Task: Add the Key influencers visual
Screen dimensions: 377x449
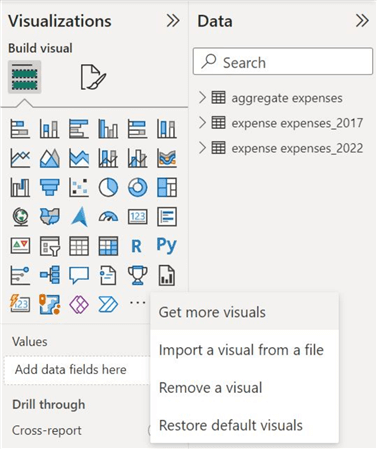Action: point(20,275)
